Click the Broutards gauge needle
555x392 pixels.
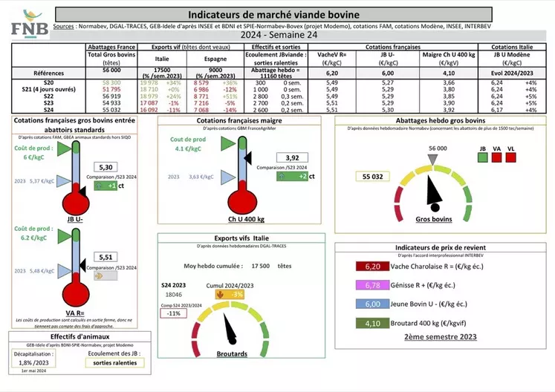coord(230,329)
